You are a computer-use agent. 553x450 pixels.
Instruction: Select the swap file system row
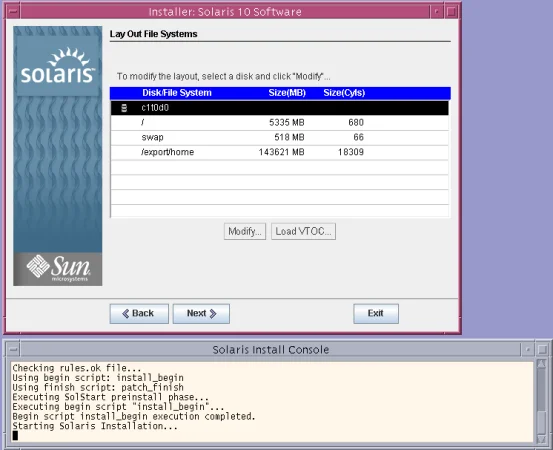point(280,138)
